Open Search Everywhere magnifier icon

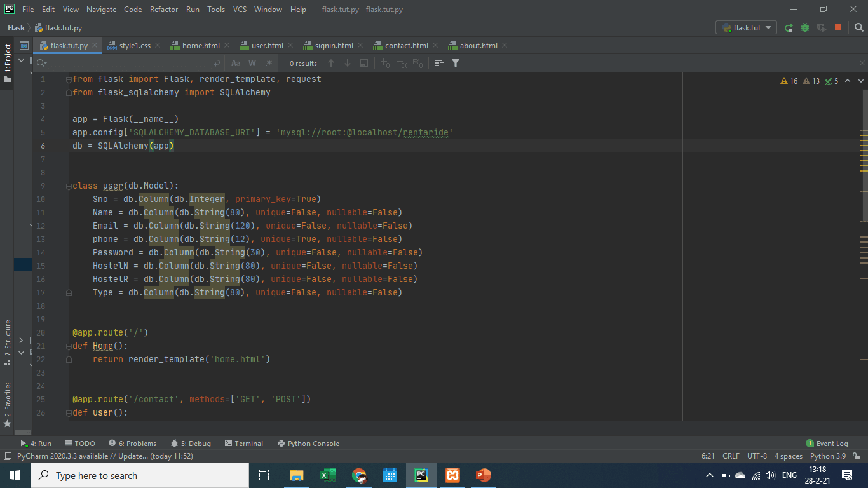click(858, 28)
